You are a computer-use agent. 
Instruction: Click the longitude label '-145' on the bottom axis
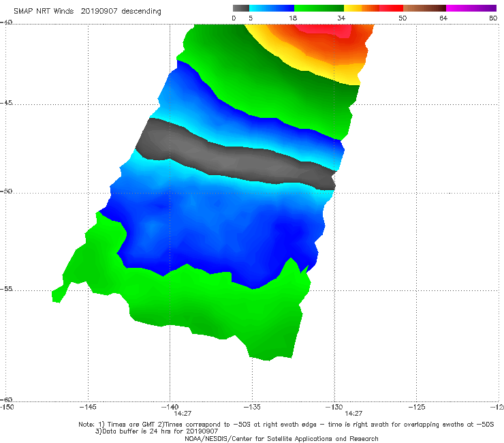[x=88, y=407]
